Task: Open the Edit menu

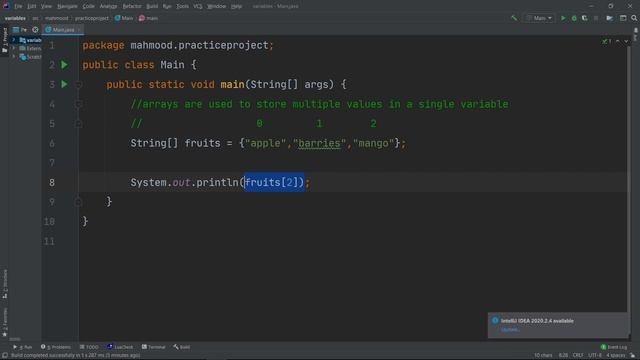Action: (x=31, y=6)
